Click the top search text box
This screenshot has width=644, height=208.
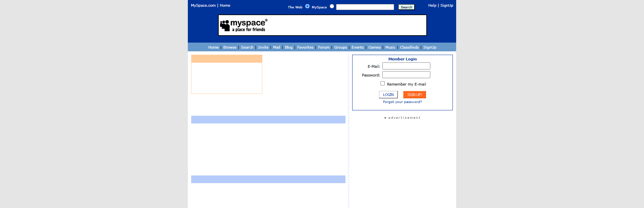pos(365,7)
